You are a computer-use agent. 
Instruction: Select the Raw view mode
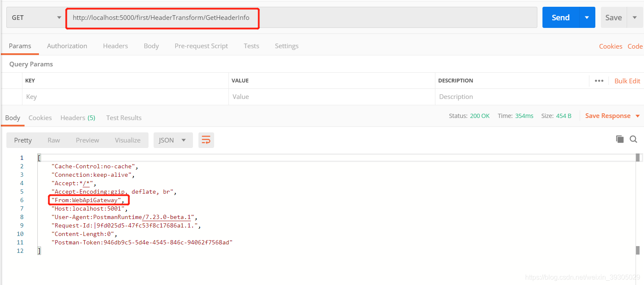tap(54, 140)
